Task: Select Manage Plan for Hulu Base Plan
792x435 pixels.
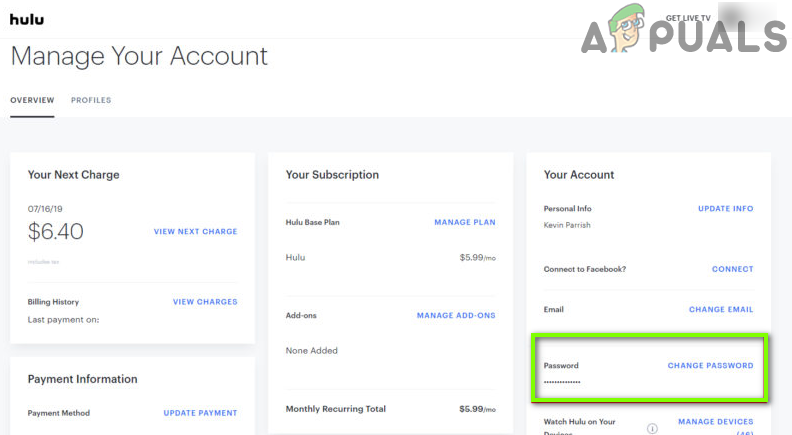Action: [464, 222]
